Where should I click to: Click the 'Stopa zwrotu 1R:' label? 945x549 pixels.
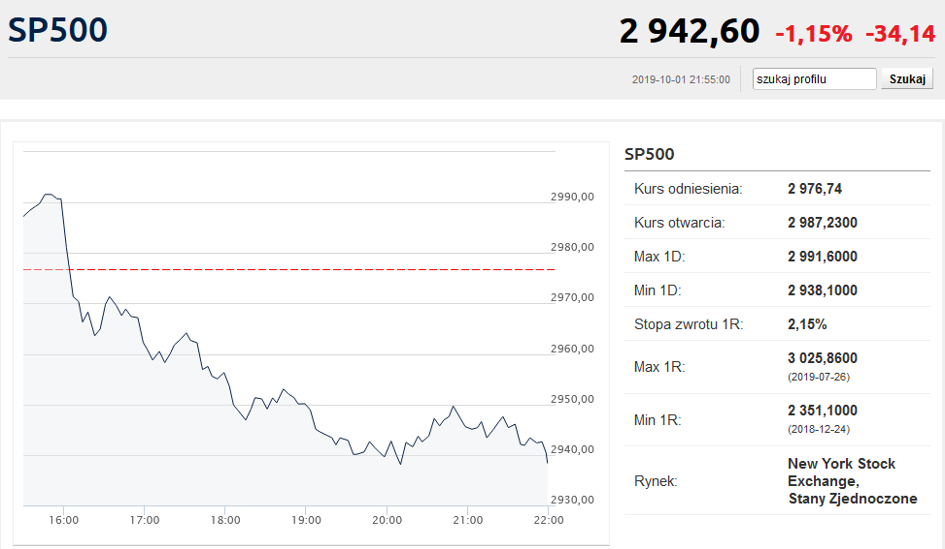[689, 324]
